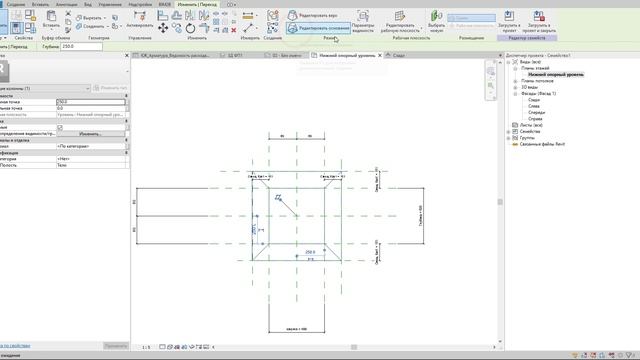This screenshot has height=360, width=640.
Task: Toggle the Visible checkbox in properties
Action: pos(60,127)
